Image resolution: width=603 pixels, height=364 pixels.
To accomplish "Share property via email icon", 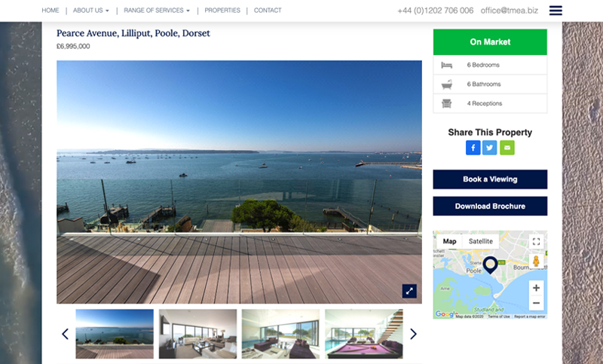I will pos(507,148).
